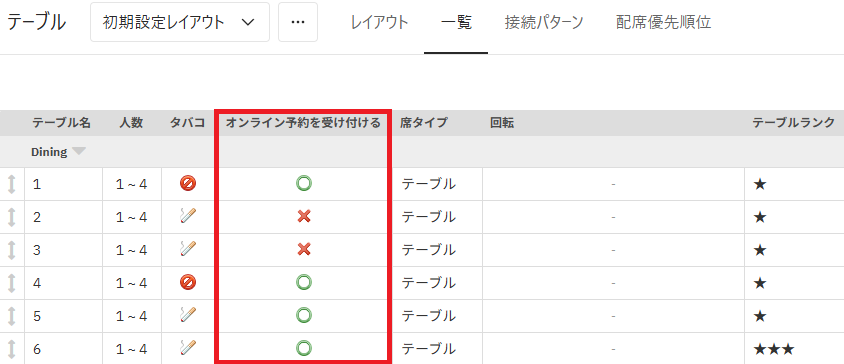This screenshot has height=364, width=844.
Task: Click the reorder handle for table 6
Action: (x=12, y=349)
